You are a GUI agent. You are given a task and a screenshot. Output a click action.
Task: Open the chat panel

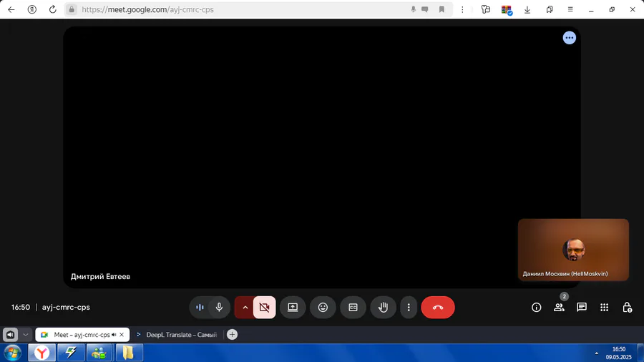click(582, 308)
